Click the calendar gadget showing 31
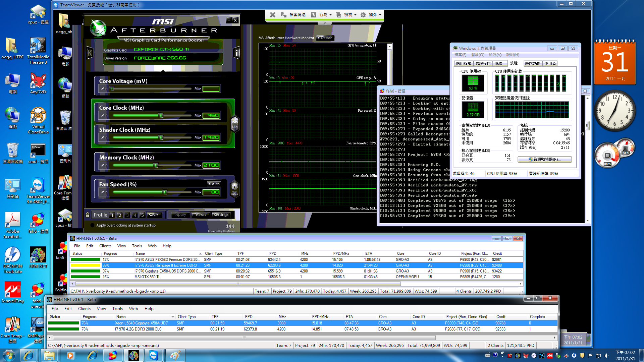 pyautogui.click(x=614, y=62)
